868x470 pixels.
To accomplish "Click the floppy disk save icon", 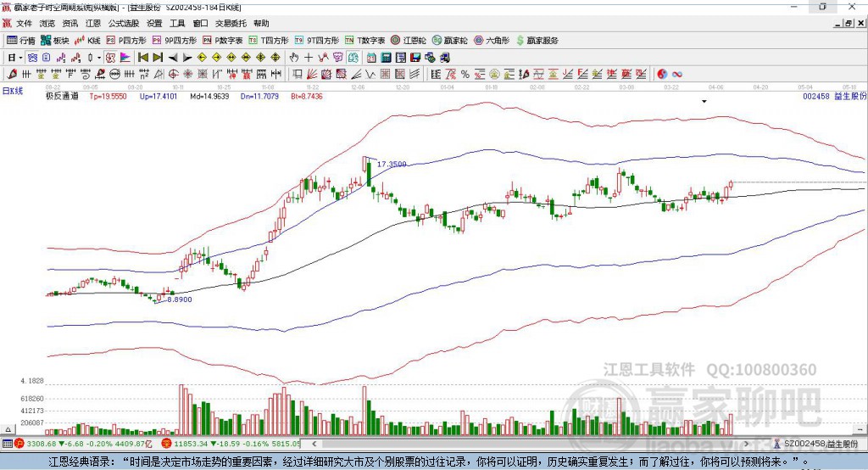I will (x=415, y=58).
